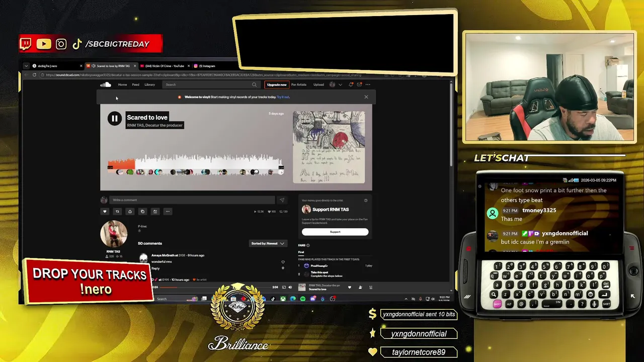Open SoundCloud logo home link
Screen dimensions: 644x362
coord(106,84)
